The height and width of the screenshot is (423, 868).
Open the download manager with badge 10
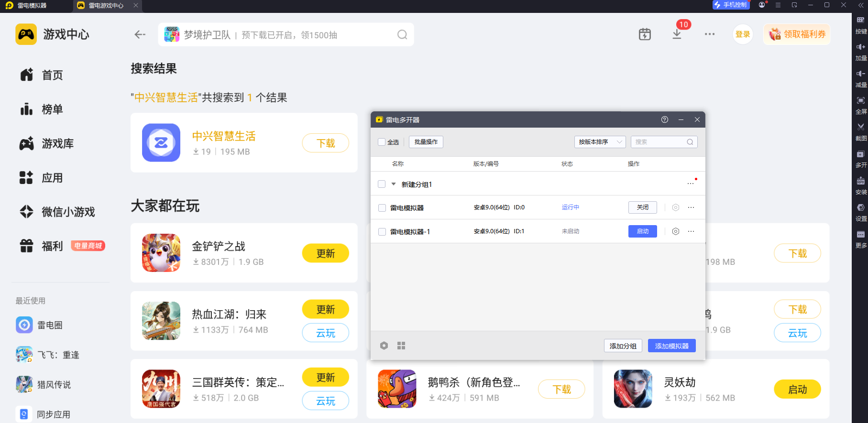pos(677,34)
